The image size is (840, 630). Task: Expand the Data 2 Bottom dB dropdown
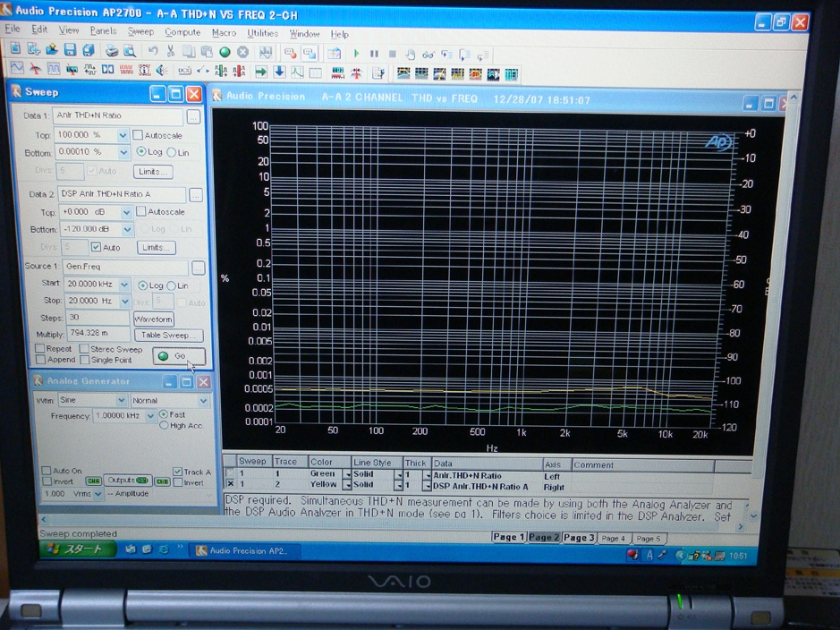click(128, 229)
